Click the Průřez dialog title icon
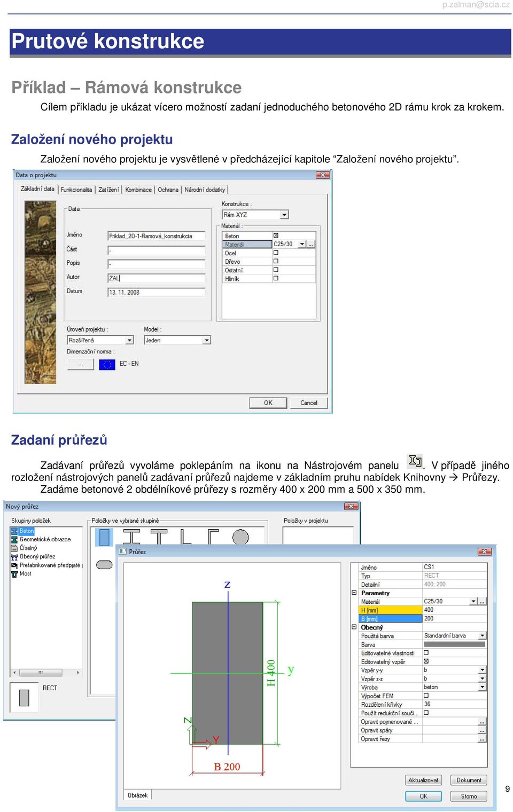 coord(122,551)
